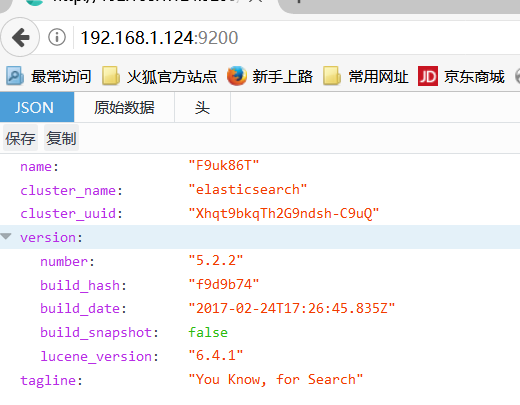The image size is (520, 405).
Task: Switch to the JSON tab
Action: 37,107
